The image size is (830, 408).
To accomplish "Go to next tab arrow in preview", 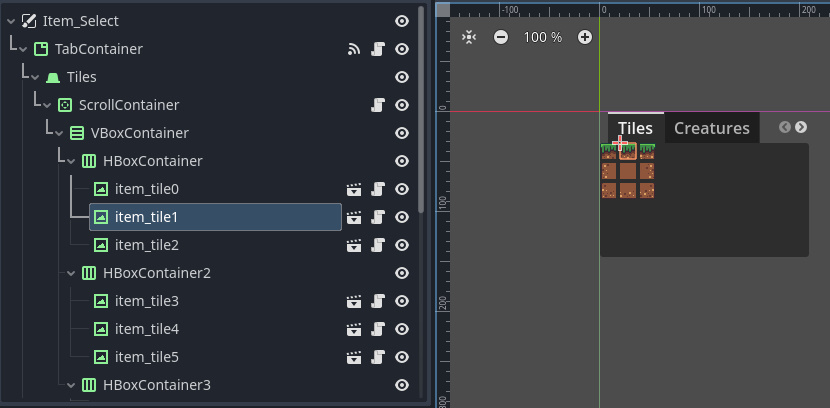I will pyautogui.click(x=801, y=127).
